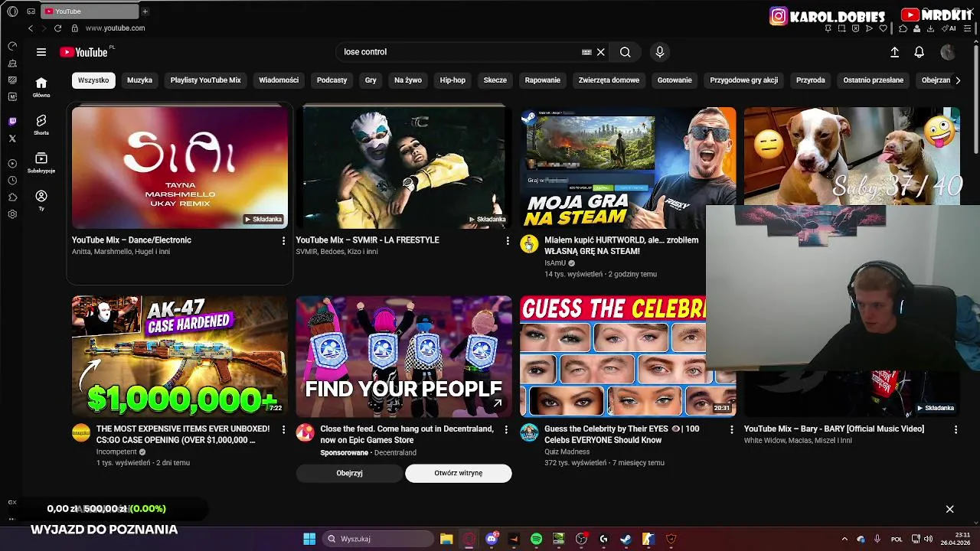The image size is (980, 551).
Task: Select the Playlisty YouTube Mix chip
Action: [205, 80]
